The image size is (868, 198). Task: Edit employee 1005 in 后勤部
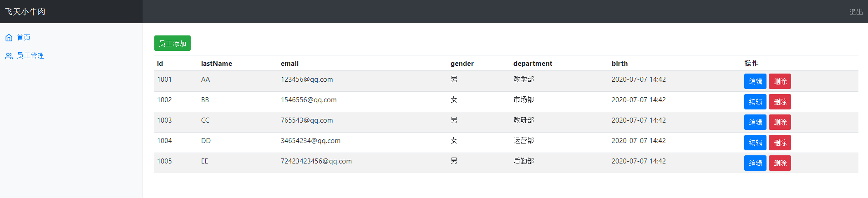point(755,163)
